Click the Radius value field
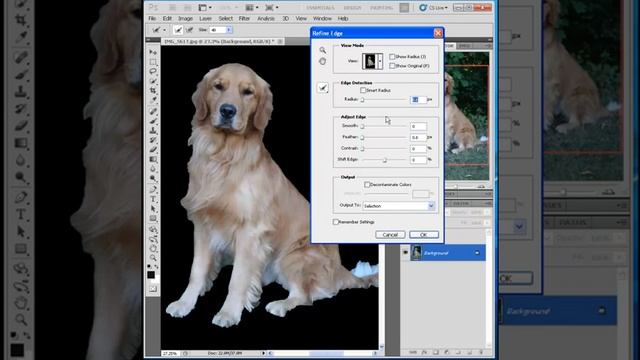The width and height of the screenshot is (640, 360). (418, 100)
